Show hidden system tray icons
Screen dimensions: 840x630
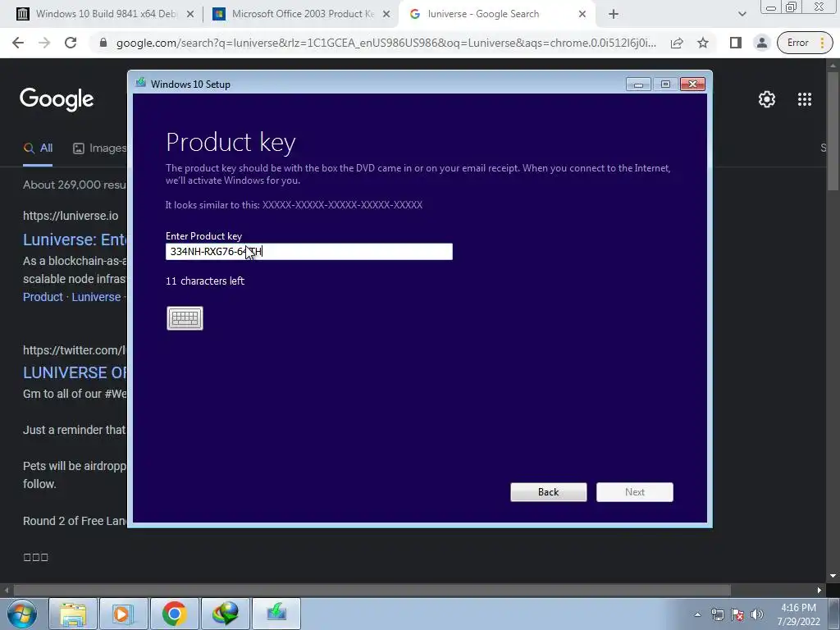(697, 614)
